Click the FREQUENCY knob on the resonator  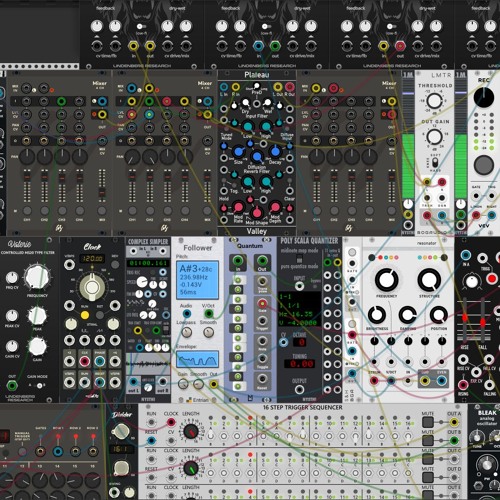click(x=387, y=279)
